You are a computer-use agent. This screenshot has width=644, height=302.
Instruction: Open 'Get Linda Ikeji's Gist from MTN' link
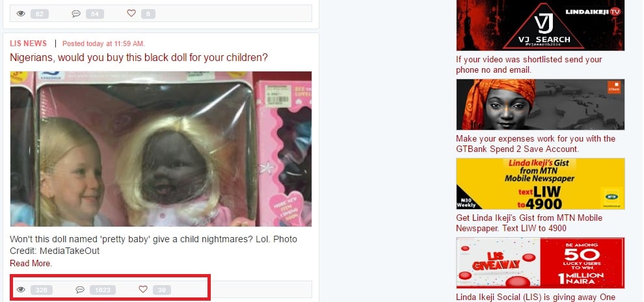[x=529, y=223]
